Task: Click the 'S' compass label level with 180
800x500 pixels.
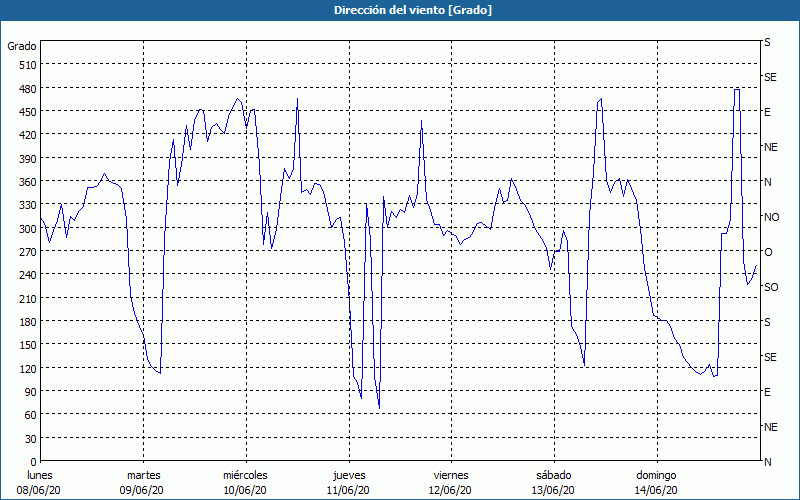Action: (767, 322)
